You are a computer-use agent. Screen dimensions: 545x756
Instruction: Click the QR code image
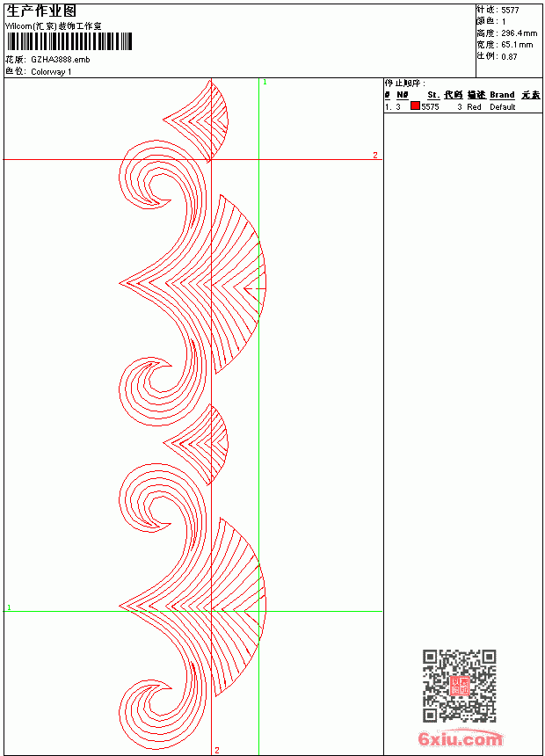coord(460,686)
